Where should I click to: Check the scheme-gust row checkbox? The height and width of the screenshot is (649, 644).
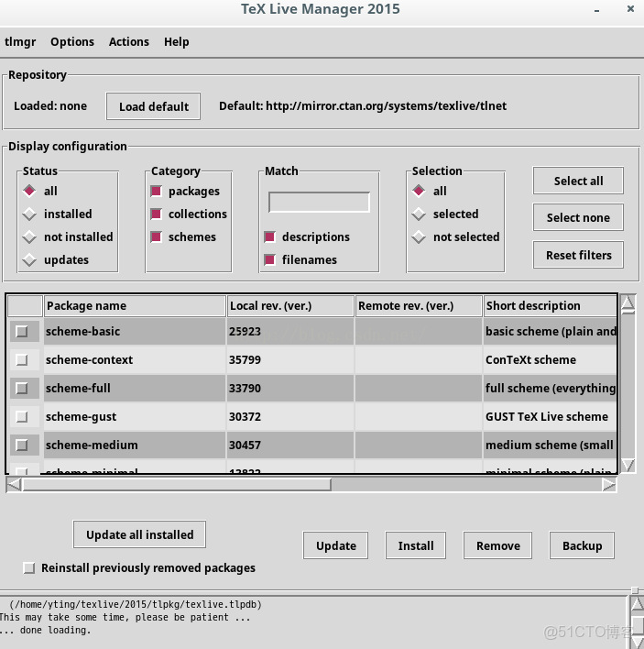(x=22, y=417)
